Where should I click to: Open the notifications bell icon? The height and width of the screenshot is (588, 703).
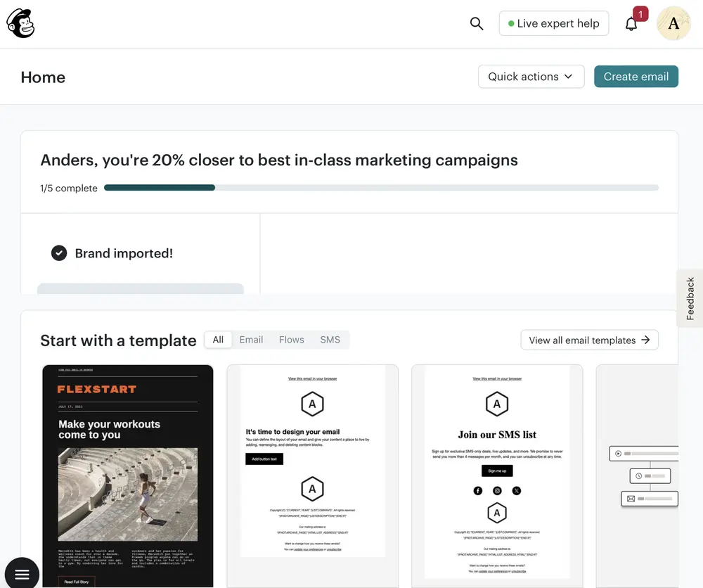click(x=631, y=23)
